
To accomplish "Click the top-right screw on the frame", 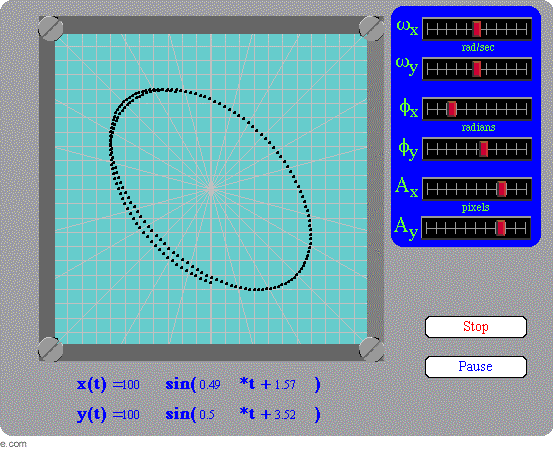I will point(371,28).
